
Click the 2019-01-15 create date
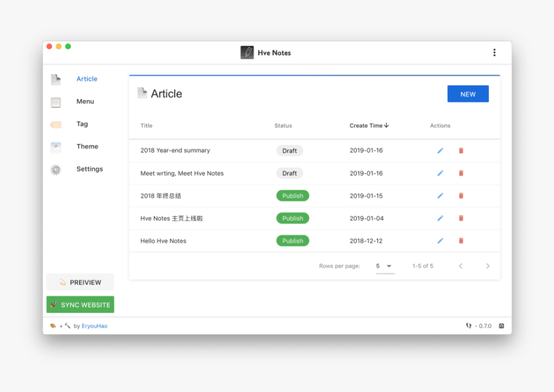[366, 196]
